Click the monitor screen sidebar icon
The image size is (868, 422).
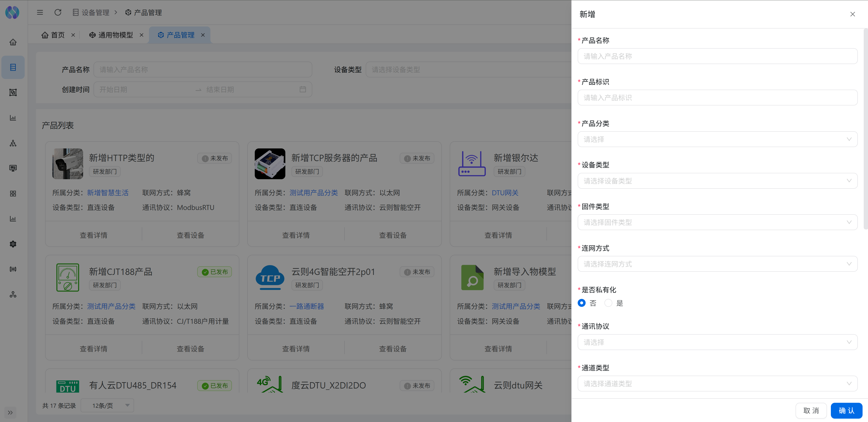[x=13, y=168]
